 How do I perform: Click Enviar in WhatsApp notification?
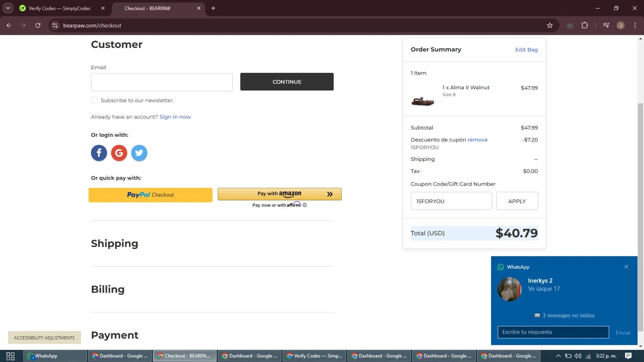pyautogui.click(x=623, y=332)
